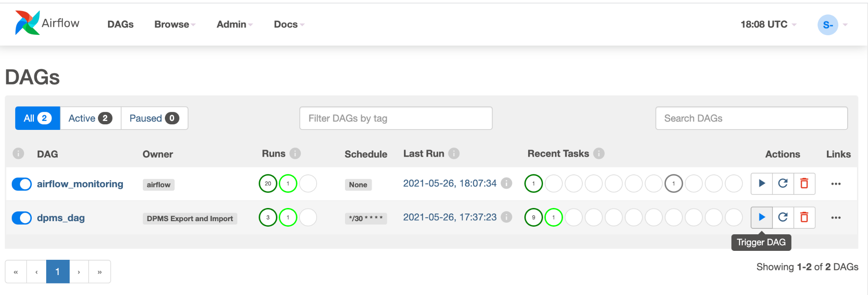Expand the Admin dropdown menu
868x295 pixels.
(x=234, y=25)
